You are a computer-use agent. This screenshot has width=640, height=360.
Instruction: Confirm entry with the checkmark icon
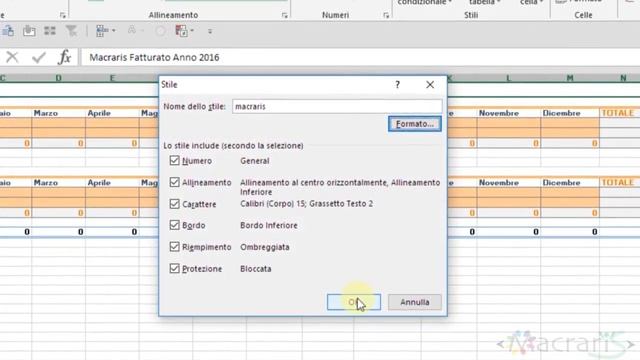pos(39,57)
